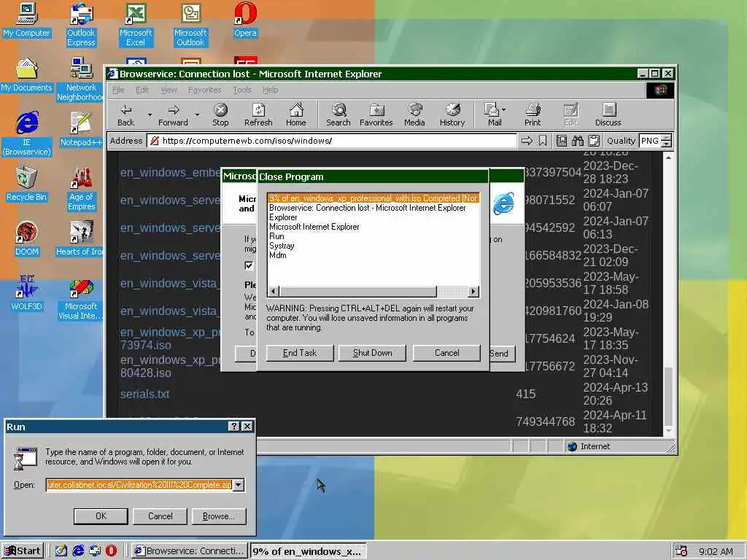Click the task list horizontal scrollbar thumb
This screenshot has width=747, height=560.
coord(357,292)
